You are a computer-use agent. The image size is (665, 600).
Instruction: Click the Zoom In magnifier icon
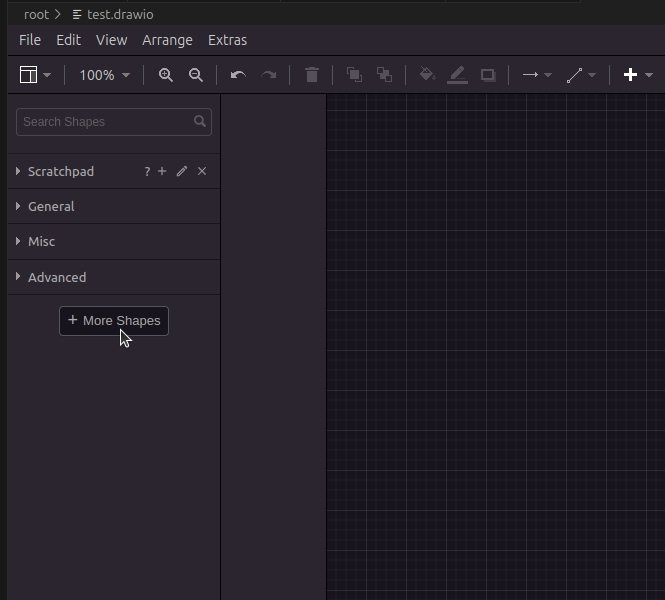[x=165, y=75]
